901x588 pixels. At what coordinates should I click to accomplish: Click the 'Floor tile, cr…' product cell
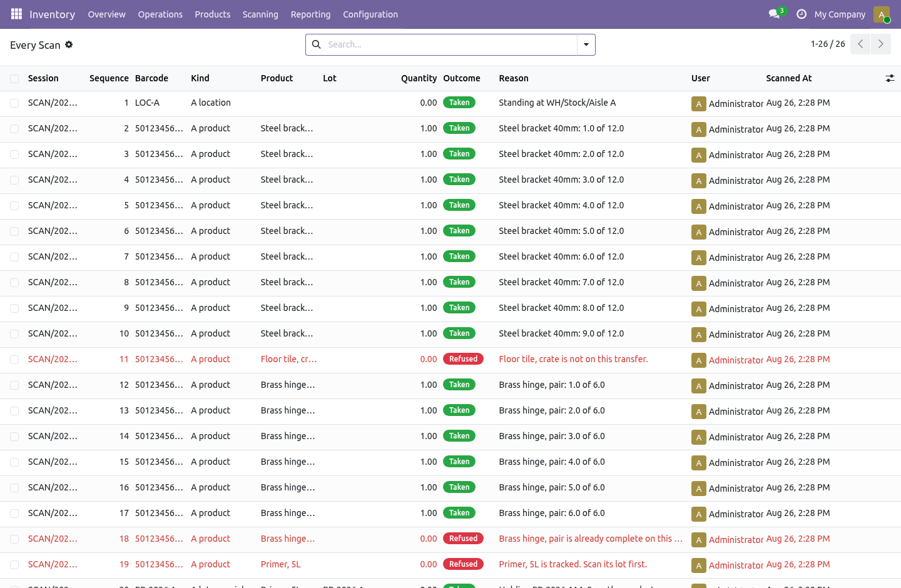(x=288, y=359)
